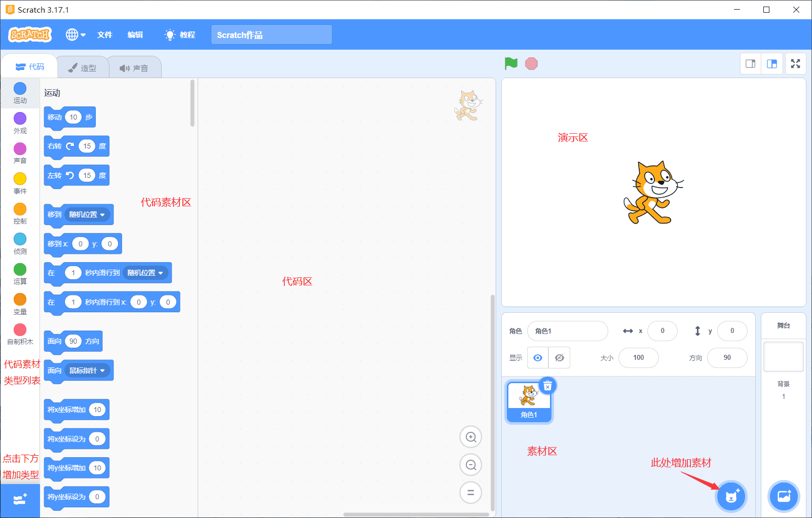Viewport: 812px width, 518px height.
Task: Click the sprite x position field
Action: [662, 331]
